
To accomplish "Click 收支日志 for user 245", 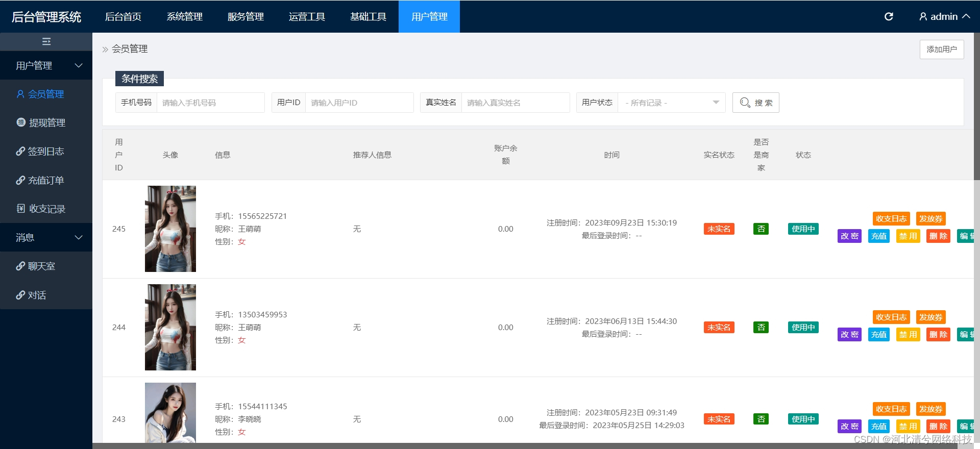I will click(891, 218).
